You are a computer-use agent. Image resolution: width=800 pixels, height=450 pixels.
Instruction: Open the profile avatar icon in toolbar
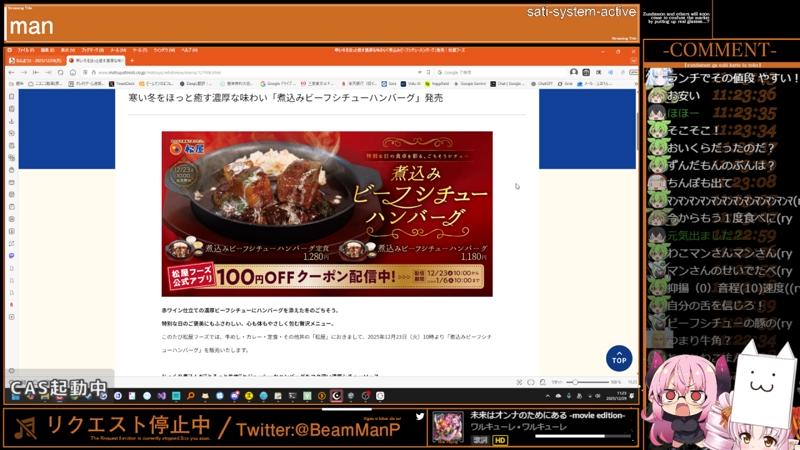(573, 72)
